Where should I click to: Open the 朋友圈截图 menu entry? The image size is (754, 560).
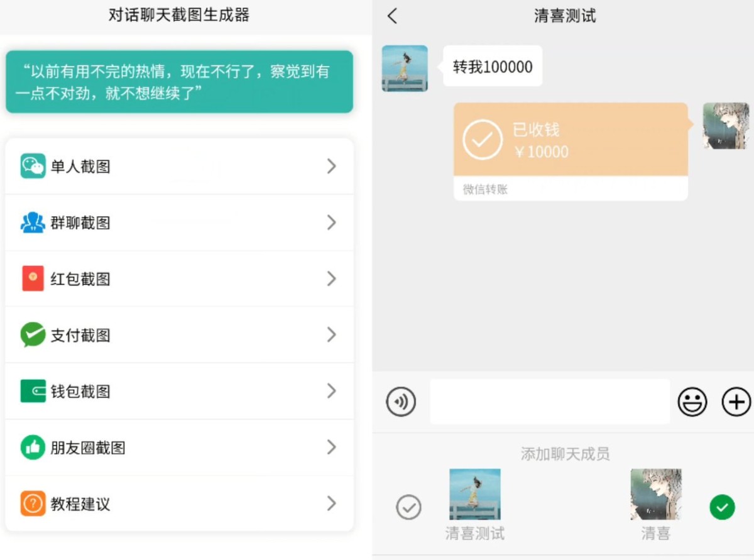179,447
